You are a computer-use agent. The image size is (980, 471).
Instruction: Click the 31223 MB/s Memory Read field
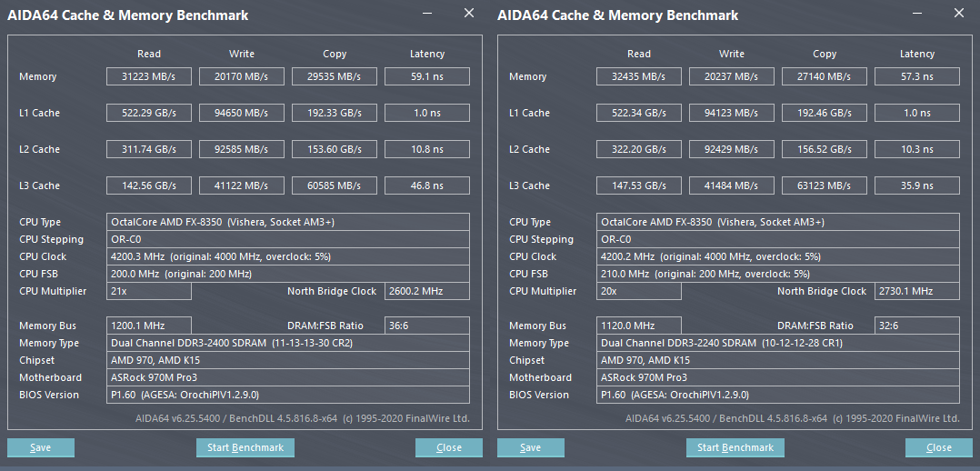[149, 76]
